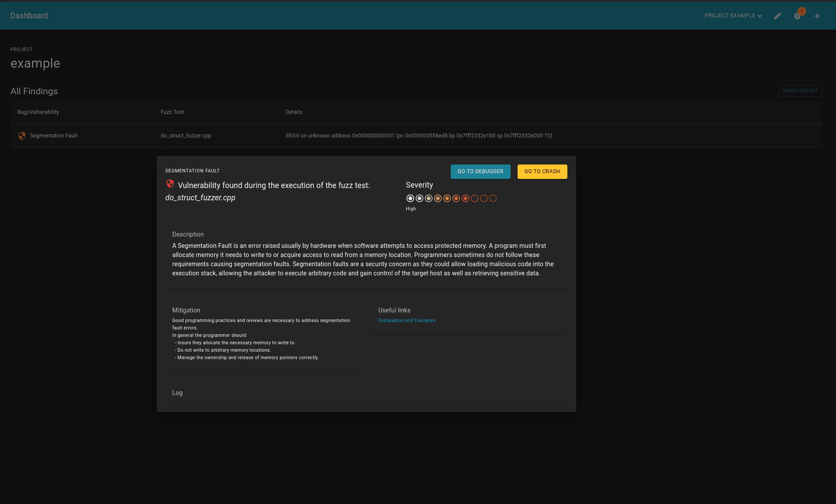This screenshot has width=836, height=504.
Task: Open the bug findings icon with badge
Action: click(x=797, y=16)
